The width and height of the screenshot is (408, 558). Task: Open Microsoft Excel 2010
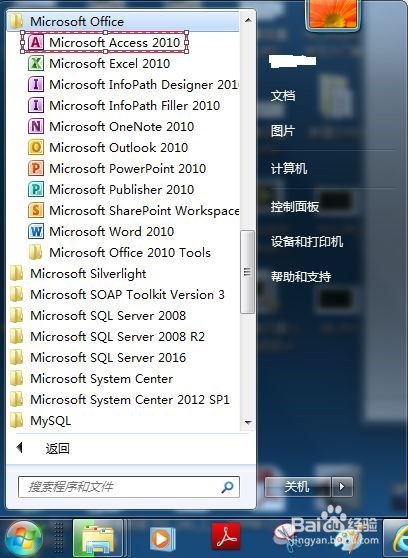point(100,64)
